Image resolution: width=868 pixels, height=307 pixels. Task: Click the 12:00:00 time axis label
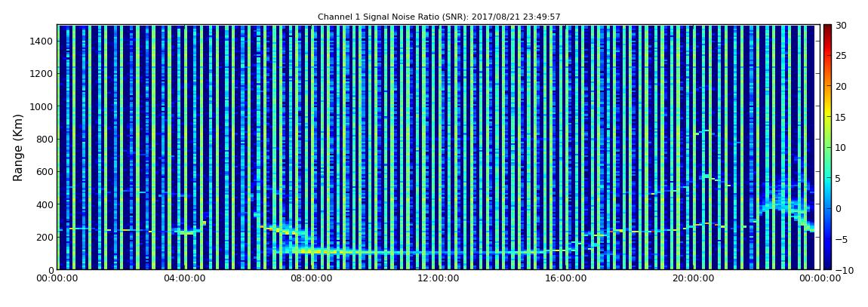pos(439,278)
